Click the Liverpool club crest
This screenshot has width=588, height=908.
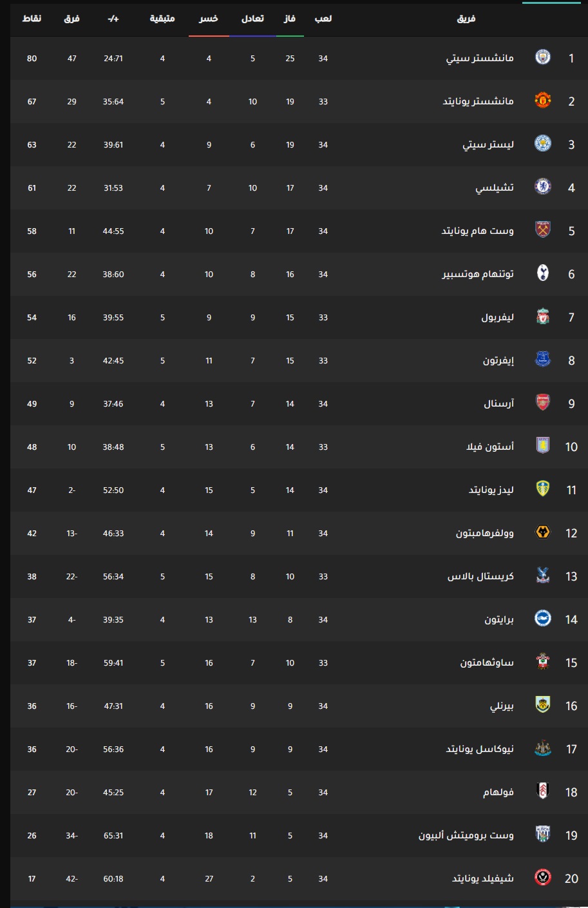[543, 317]
